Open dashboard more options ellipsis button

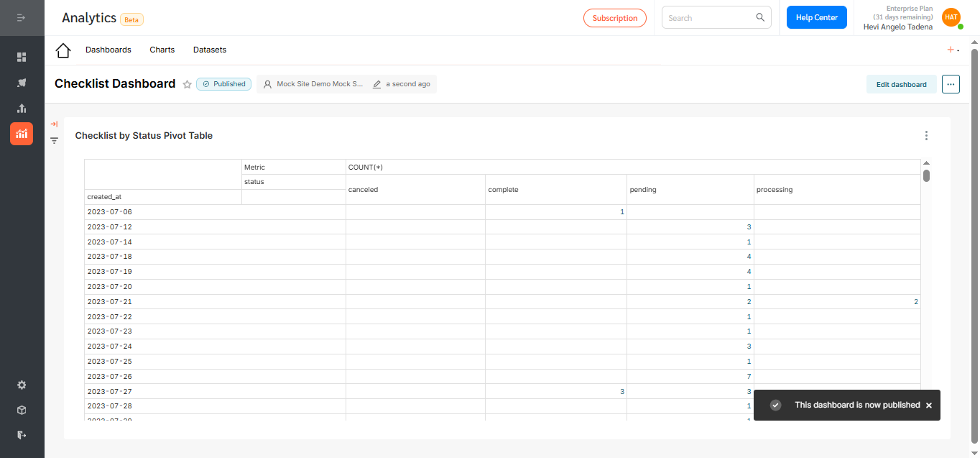coord(951,84)
